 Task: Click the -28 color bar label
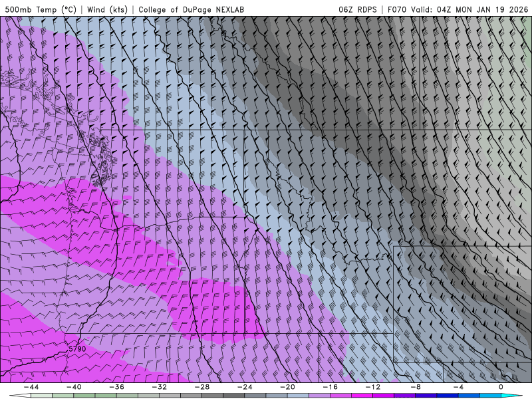click(202, 387)
